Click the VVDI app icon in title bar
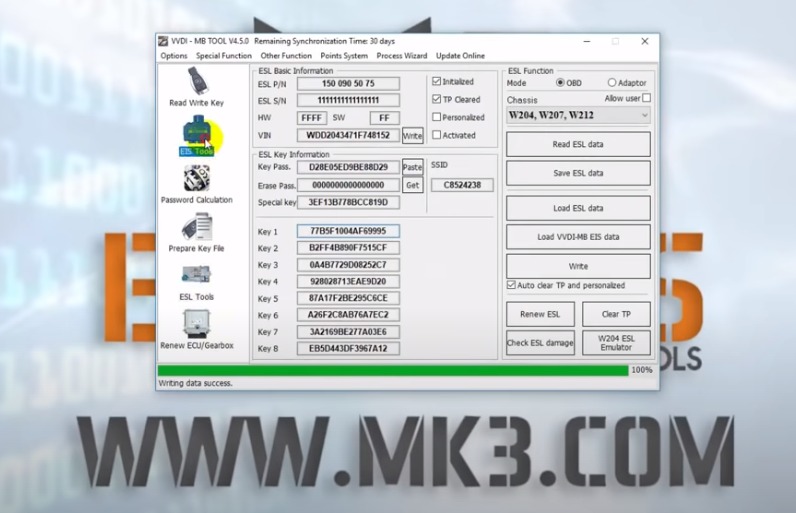This screenshot has width=796, height=513. click(163, 41)
